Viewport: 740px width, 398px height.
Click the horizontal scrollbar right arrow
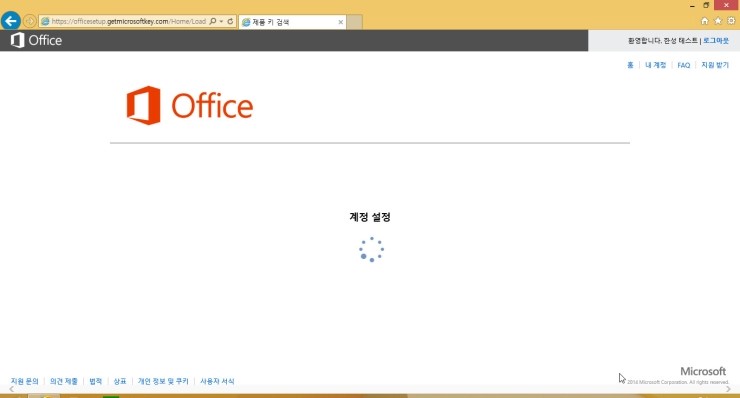729,390
